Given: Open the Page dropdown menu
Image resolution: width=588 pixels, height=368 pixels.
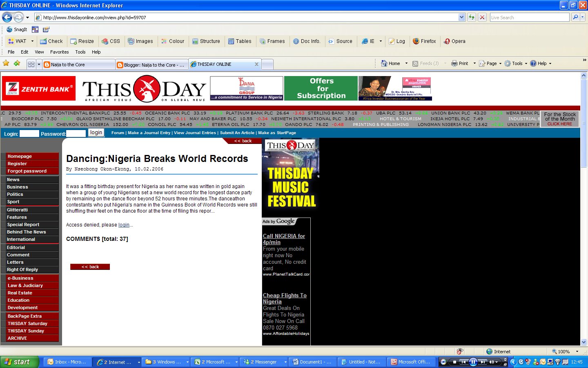Looking at the screenshot, I should coord(490,63).
